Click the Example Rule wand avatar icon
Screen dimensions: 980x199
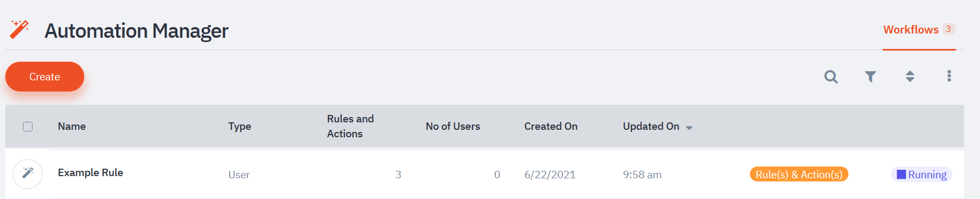(x=28, y=173)
